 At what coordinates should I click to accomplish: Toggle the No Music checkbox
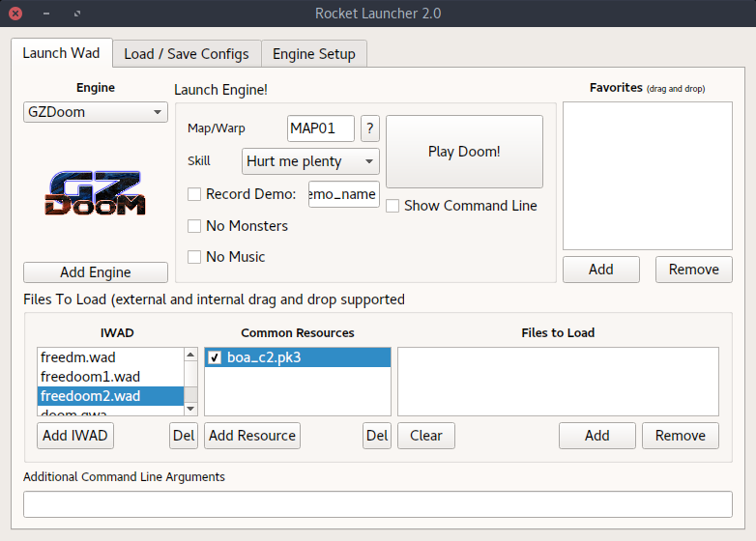(x=194, y=257)
